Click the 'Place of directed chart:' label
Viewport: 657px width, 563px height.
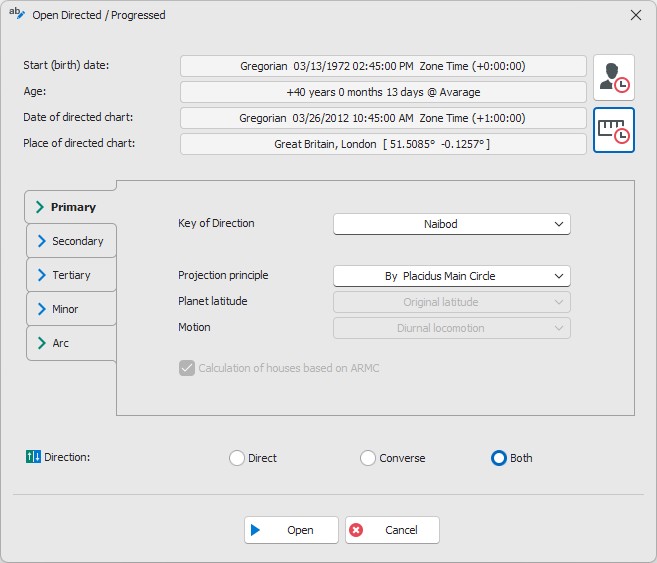[79, 143]
